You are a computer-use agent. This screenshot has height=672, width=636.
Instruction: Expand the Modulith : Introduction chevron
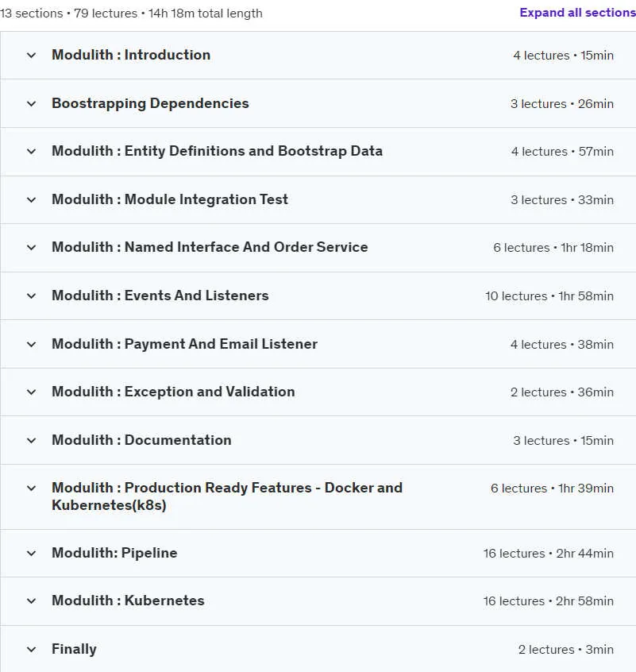click(31, 56)
